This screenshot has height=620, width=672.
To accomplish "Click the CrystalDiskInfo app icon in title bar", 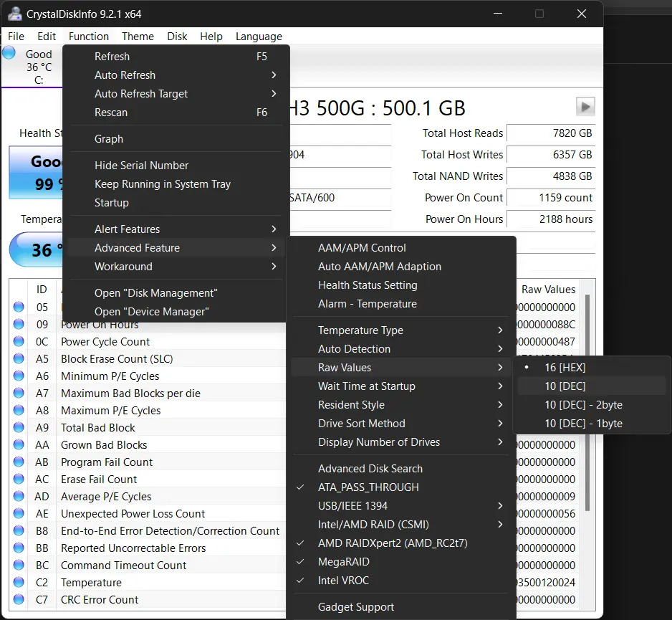I will pos(14,14).
